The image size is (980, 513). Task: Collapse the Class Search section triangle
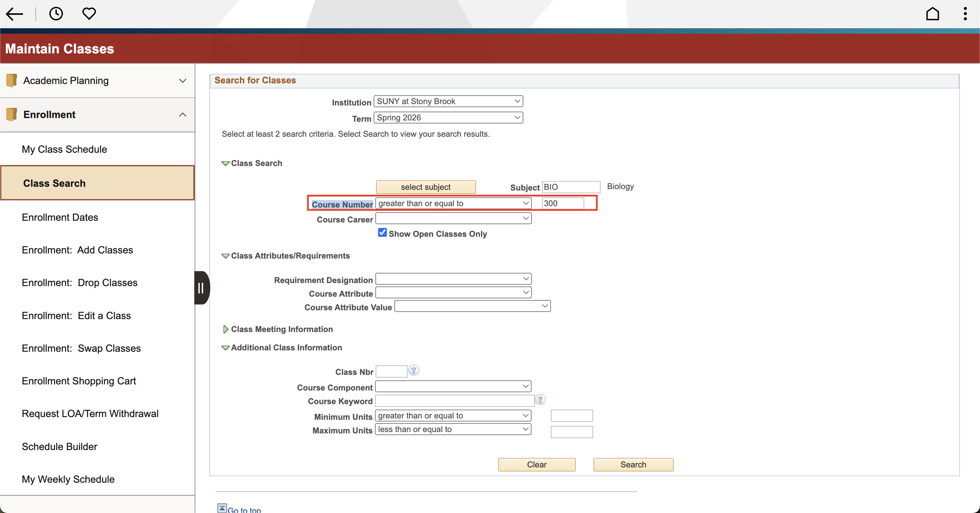(225, 164)
